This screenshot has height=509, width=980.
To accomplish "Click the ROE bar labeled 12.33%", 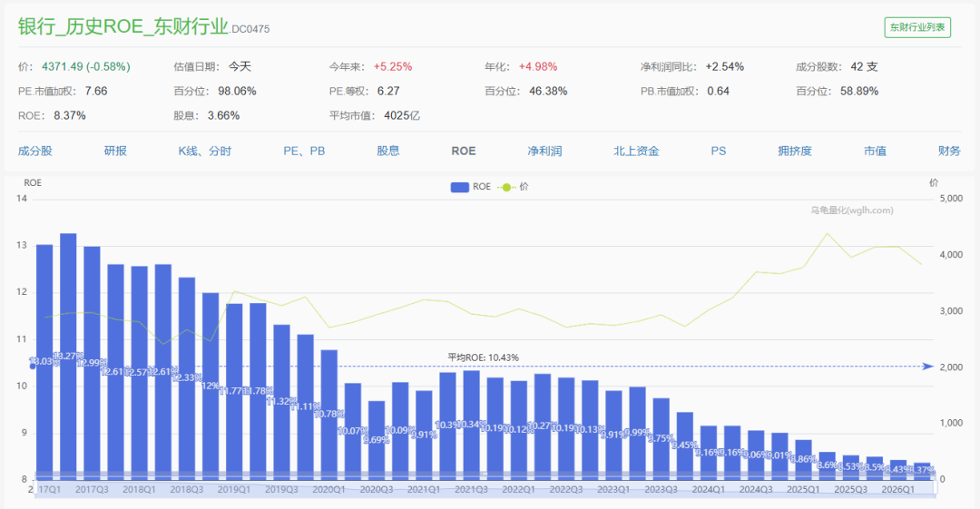I will pos(187,378).
